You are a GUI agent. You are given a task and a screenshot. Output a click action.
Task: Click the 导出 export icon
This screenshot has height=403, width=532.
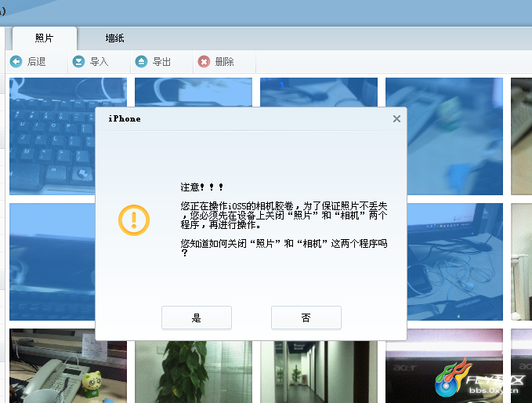click(142, 61)
